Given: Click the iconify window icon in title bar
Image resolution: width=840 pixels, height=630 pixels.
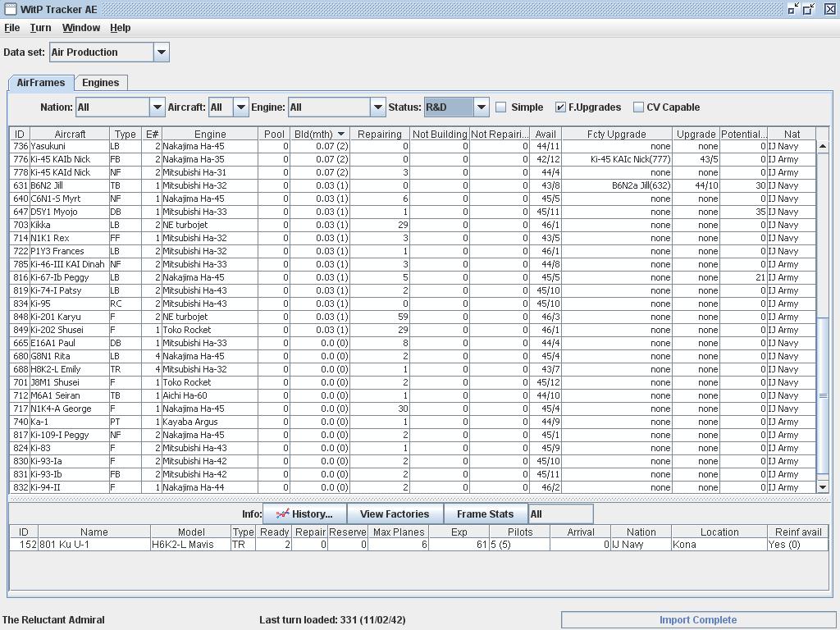Looking at the screenshot, I should pyautogui.click(x=793, y=9).
